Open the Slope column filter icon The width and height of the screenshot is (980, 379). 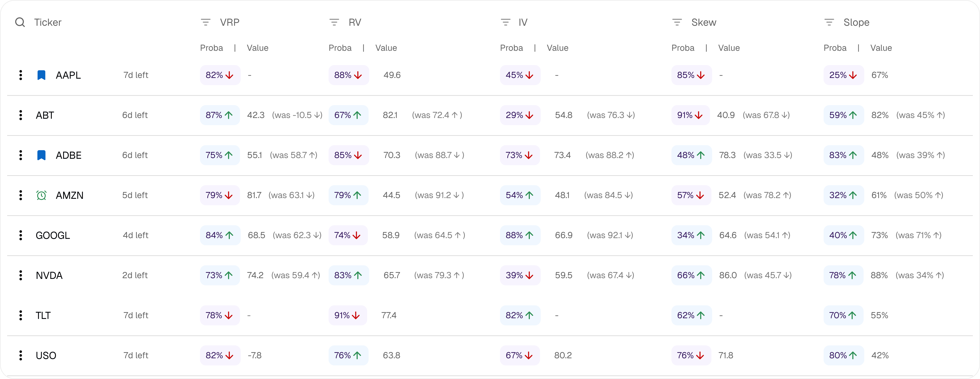(x=829, y=23)
